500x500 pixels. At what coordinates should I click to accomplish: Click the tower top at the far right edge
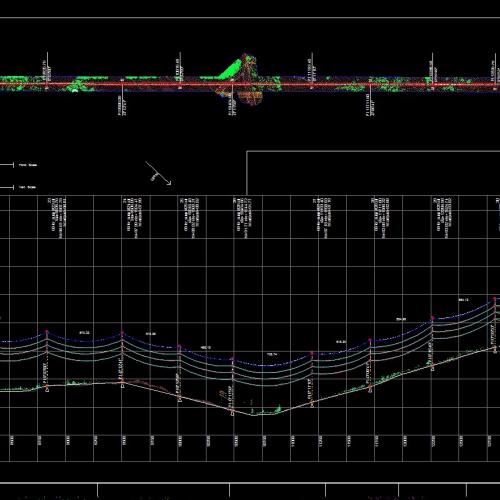495,299
